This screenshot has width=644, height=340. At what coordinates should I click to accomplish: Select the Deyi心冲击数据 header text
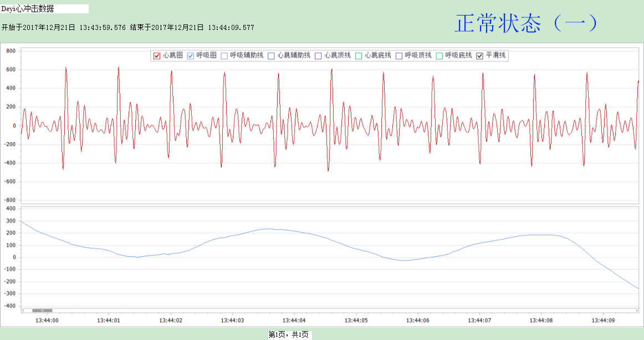tap(28, 9)
